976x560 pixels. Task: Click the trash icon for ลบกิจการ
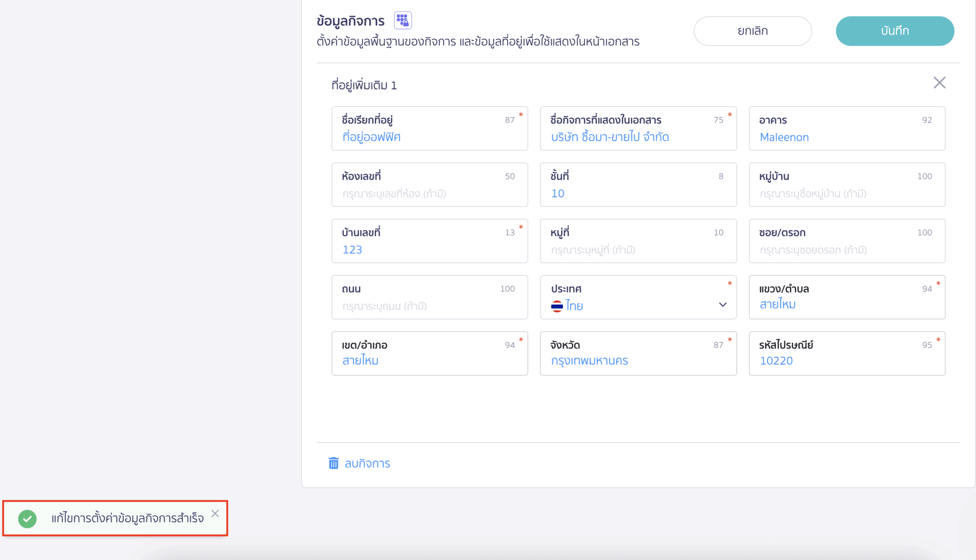click(x=333, y=463)
